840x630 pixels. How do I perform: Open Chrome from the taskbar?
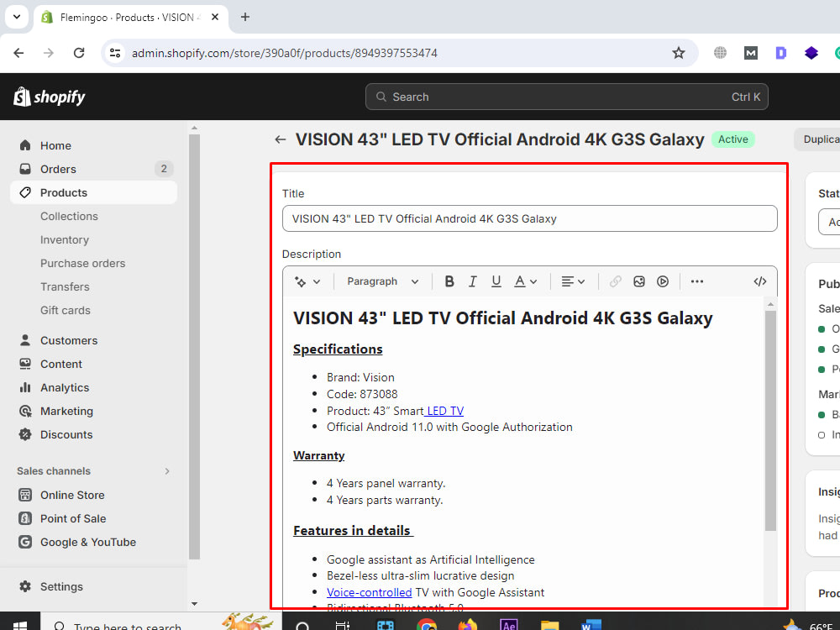427,625
